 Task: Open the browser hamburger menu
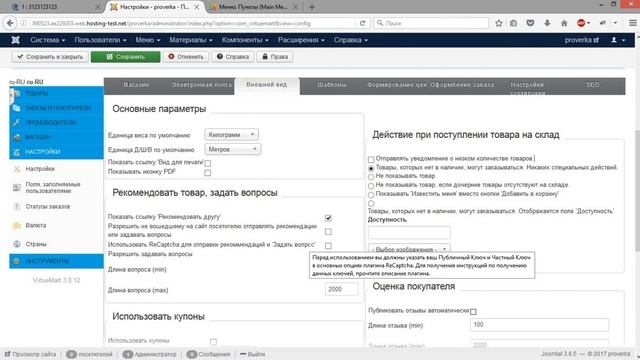633,23
